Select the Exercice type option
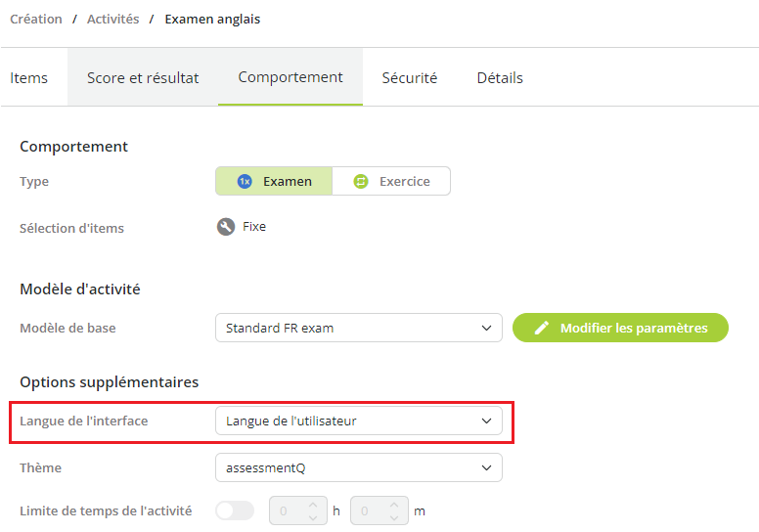The image size is (759, 532). (x=391, y=182)
